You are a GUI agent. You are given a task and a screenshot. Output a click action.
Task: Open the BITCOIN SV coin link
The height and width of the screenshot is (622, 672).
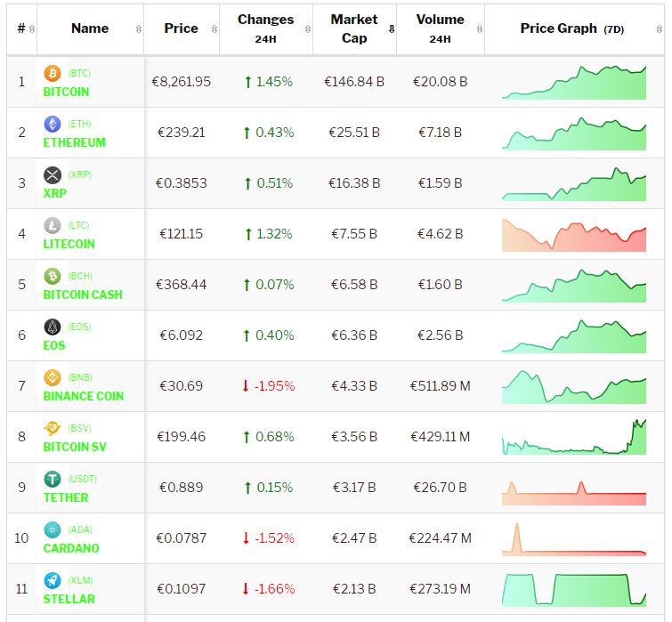[76, 447]
